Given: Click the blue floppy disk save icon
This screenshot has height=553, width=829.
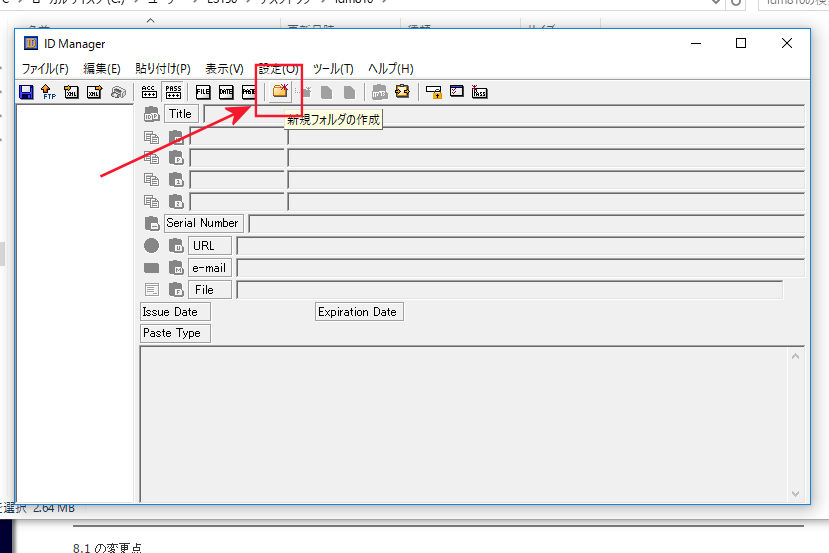Looking at the screenshot, I should pos(26,92).
